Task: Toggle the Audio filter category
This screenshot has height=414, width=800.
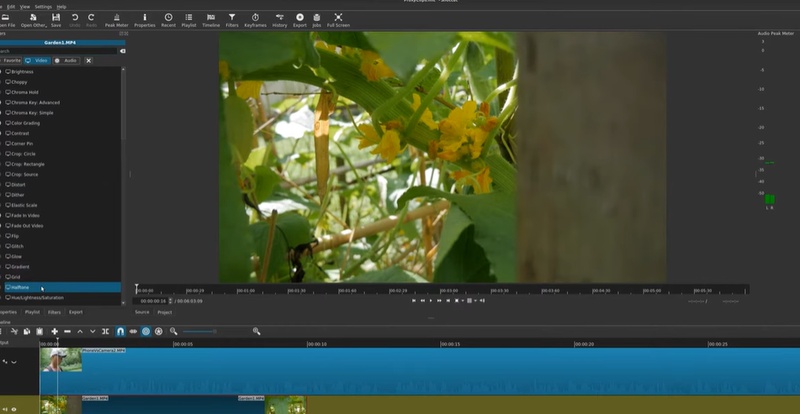Action: pos(66,60)
